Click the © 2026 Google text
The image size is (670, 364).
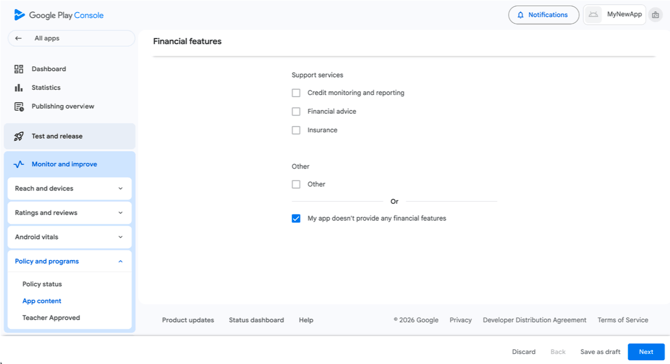point(416,320)
